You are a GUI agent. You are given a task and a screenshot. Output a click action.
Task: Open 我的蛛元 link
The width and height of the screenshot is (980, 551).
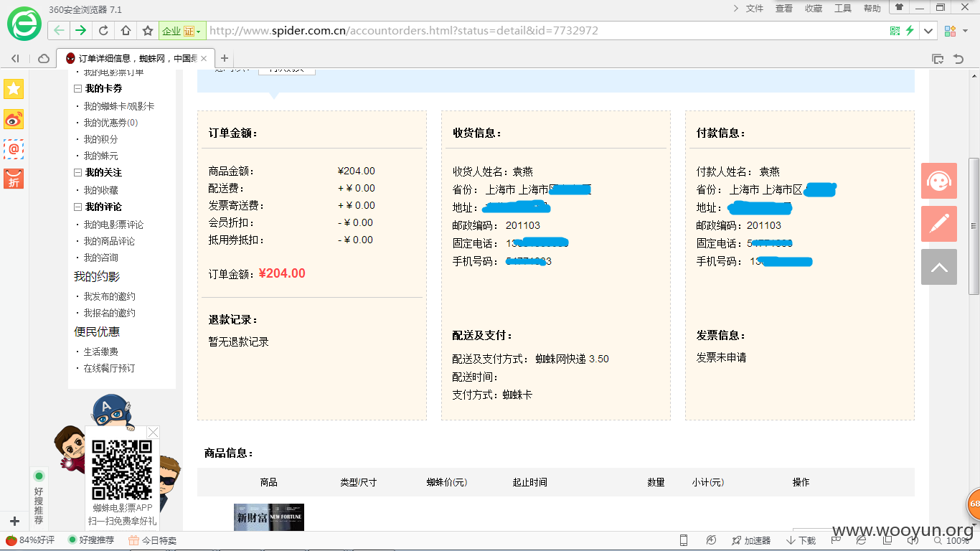click(100, 156)
